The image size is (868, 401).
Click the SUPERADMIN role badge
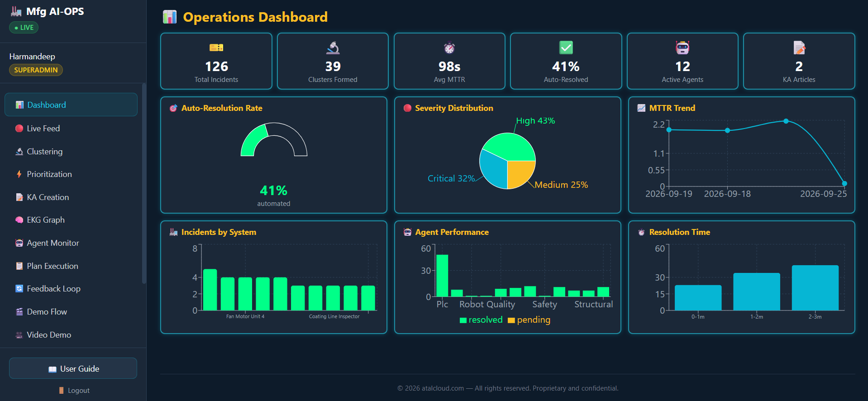[x=36, y=70]
